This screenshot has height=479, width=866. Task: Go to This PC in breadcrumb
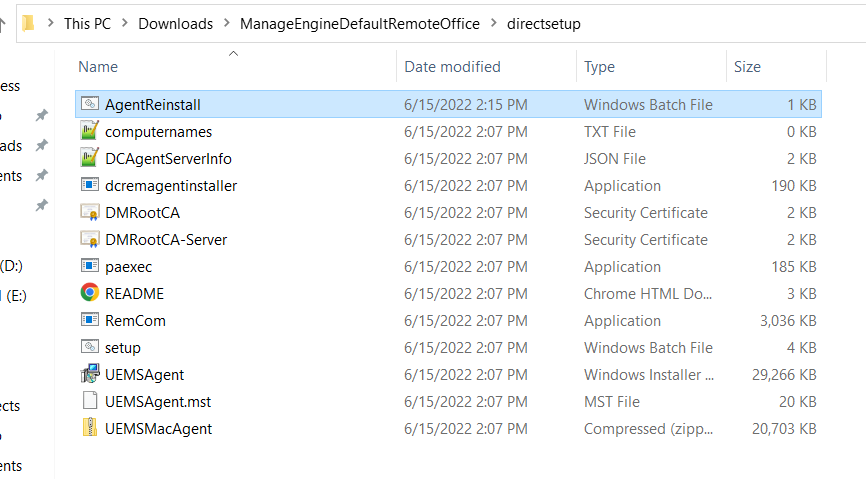87,23
